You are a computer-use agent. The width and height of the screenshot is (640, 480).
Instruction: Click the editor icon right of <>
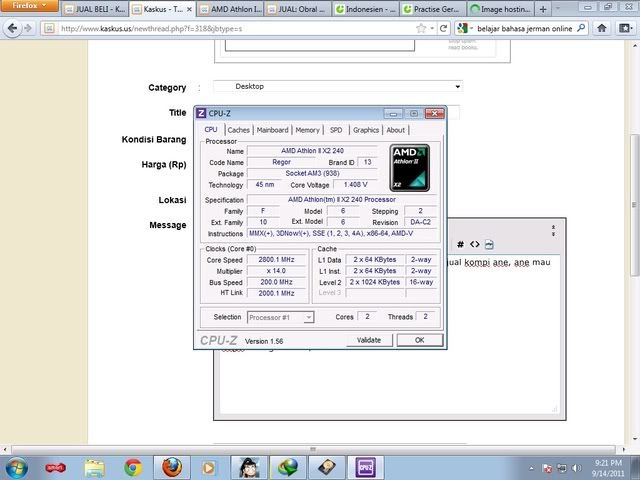point(489,244)
